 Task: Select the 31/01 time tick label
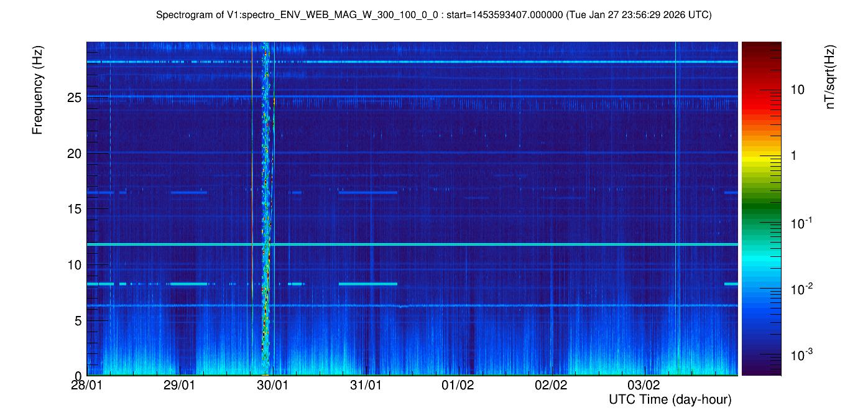point(366,385)
